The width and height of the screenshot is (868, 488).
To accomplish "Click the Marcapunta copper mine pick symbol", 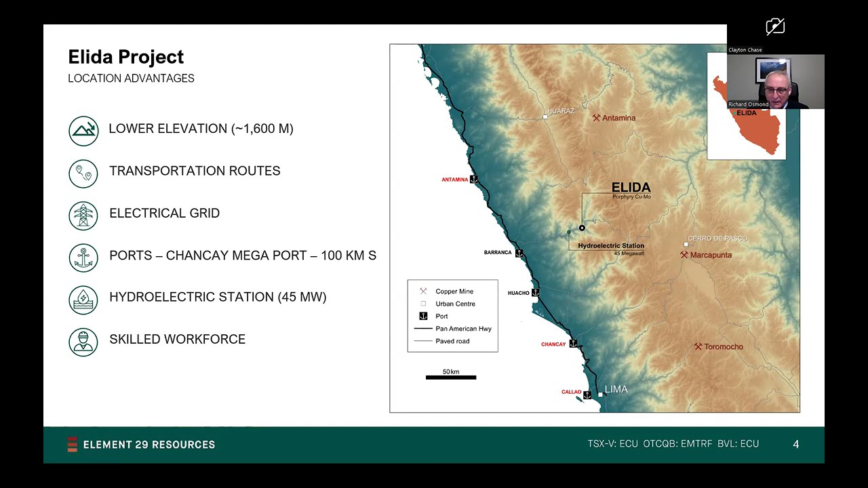I will click(684, 255).
